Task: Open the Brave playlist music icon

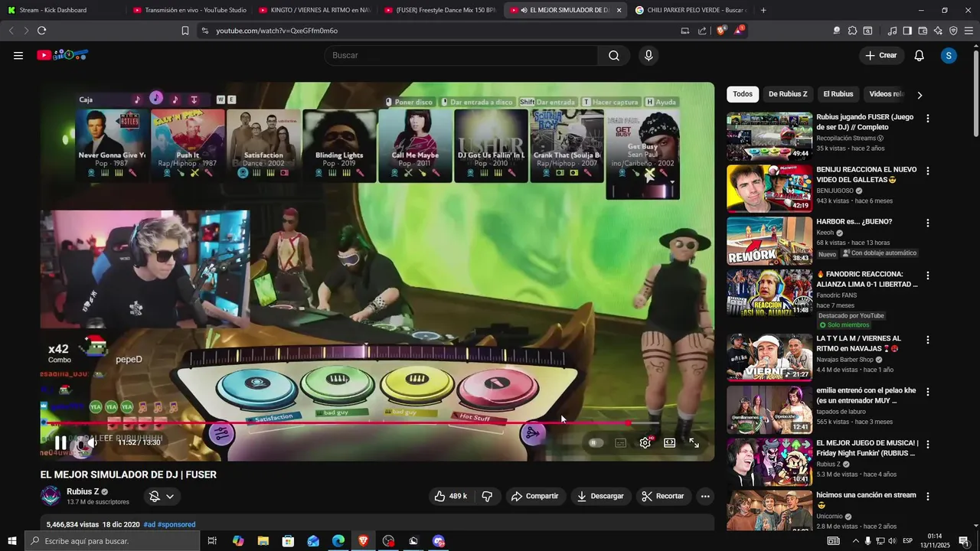Action: 892,31
